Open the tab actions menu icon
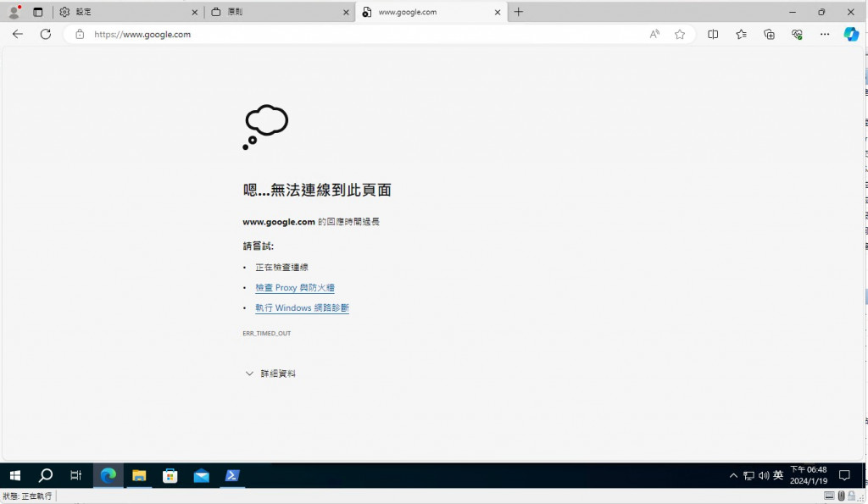This screenshot has width=868, height=504. click(37, 12)
